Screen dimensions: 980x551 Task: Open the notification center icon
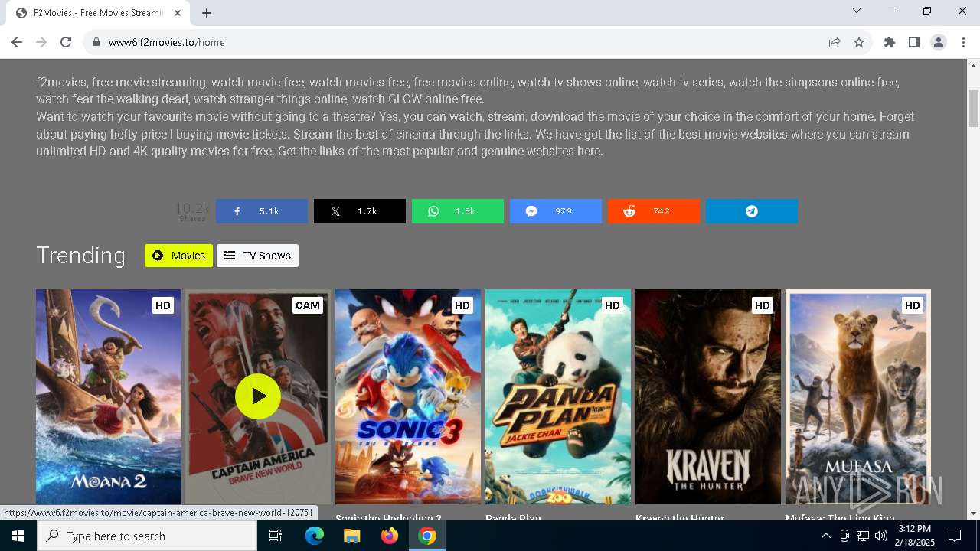pos(955,536)
